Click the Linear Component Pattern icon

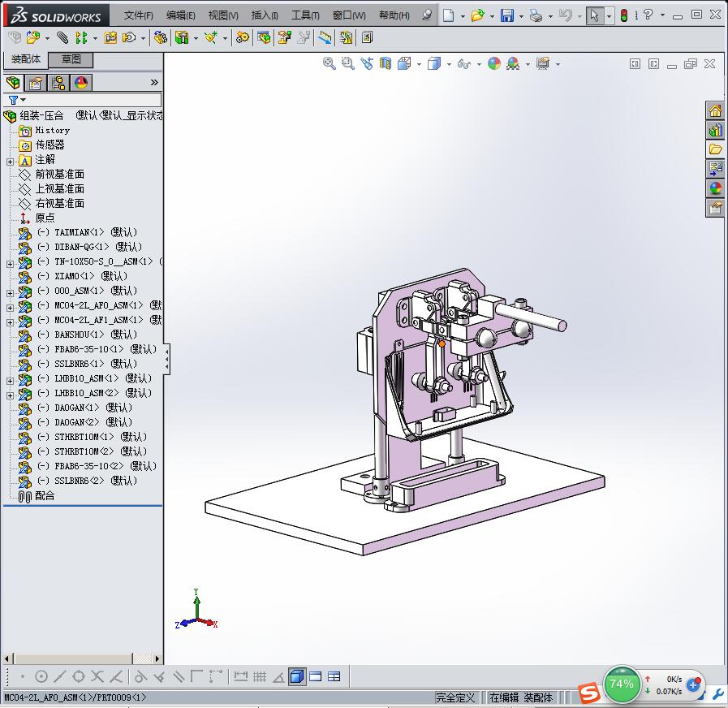pyautogui.click(x=81, y=37)
